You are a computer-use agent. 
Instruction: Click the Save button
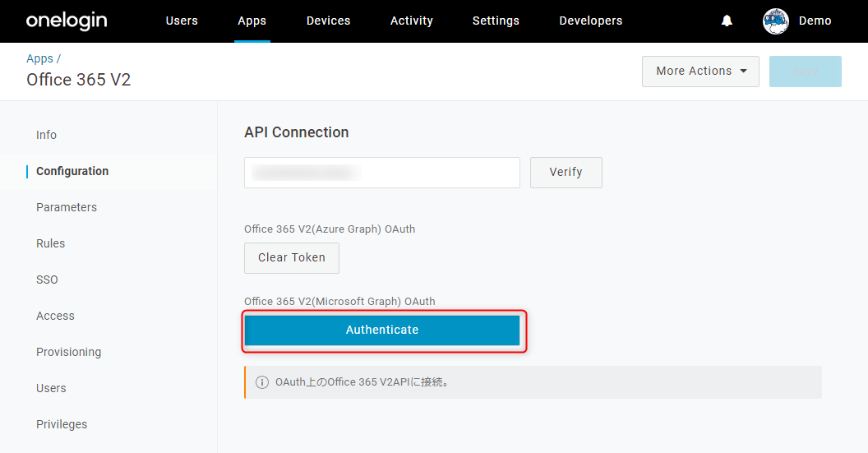coord(805,72)
